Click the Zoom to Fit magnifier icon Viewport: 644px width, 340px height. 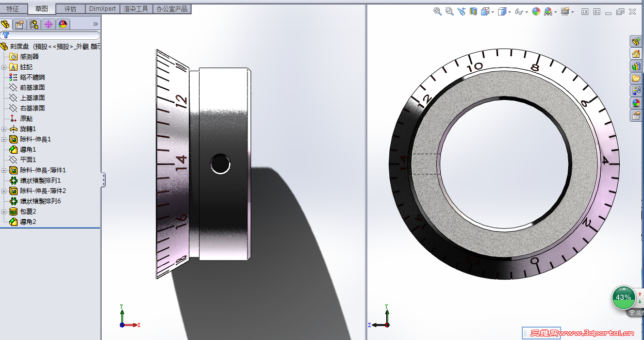pyautogui.click(x=438, y=11)
